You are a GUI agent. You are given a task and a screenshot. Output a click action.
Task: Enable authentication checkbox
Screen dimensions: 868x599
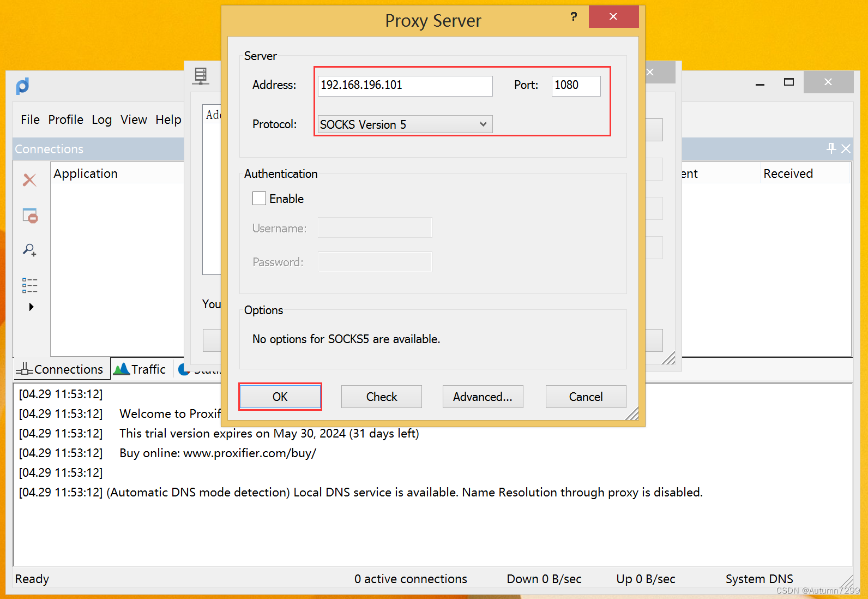(259, 199)
